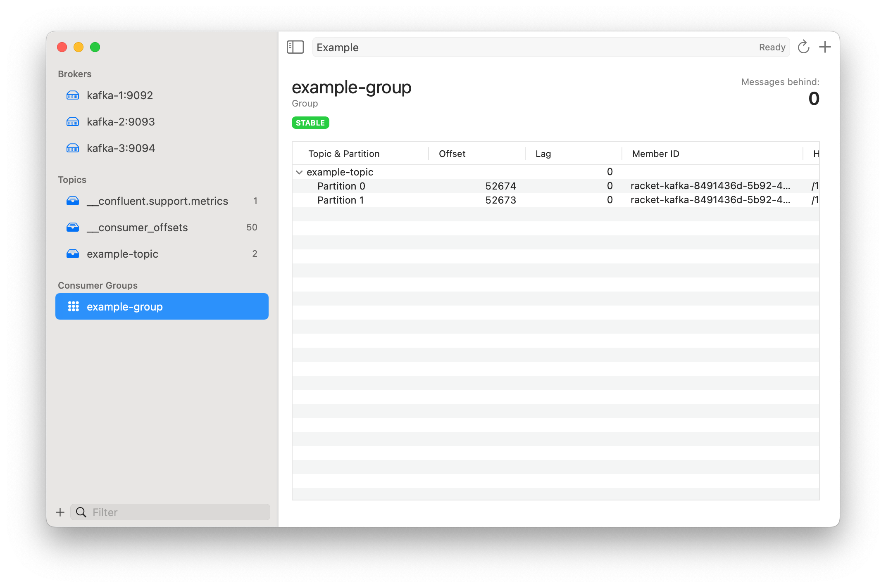Click the reload connection icon
Viewport: 886px width, 588px height.
[803, 47]
